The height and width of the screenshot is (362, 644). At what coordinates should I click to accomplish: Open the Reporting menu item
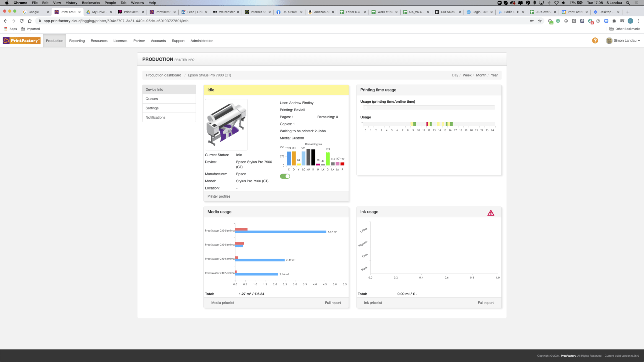pyautogui.click(x=77, y=41)
